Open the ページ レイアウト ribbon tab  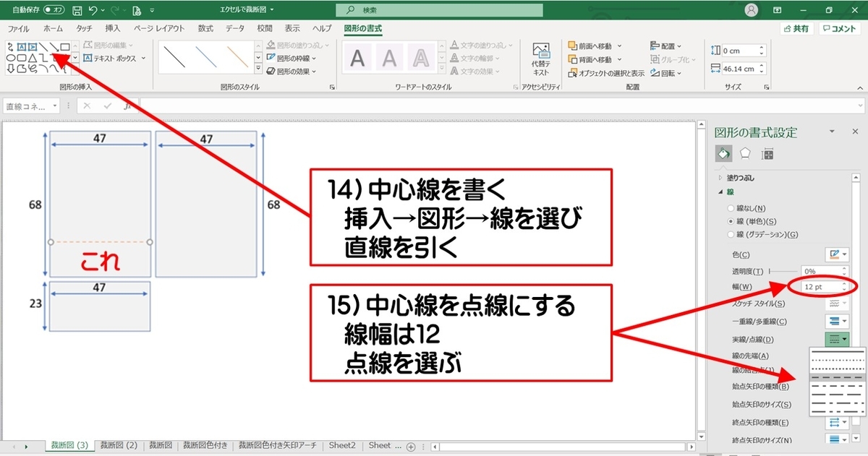(x=160, y=29)
